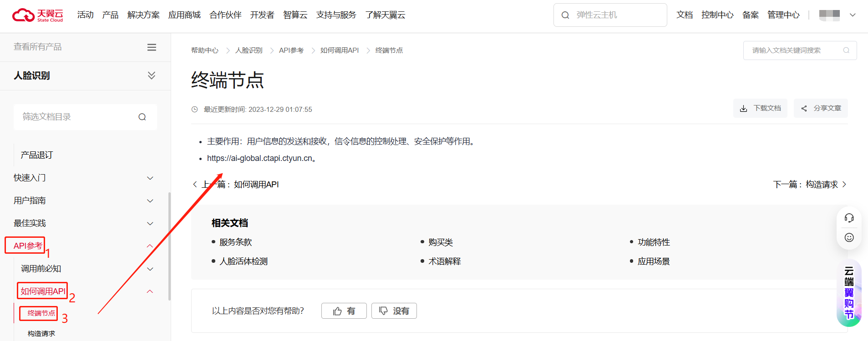The image size is (868, 341).
Task: Open the 合作伙伴 menu
Action: [225, 15]
